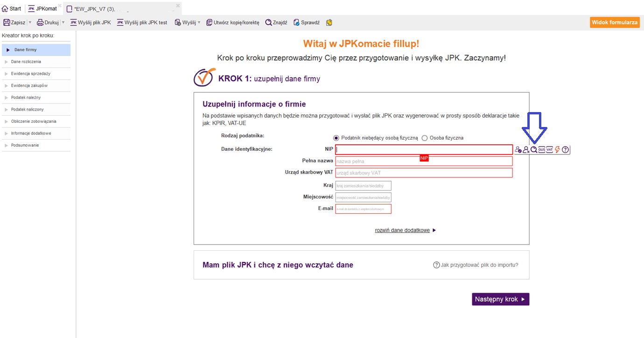
Task: Click the remove contractor person-with-x icon
Action: click(526, 150)
